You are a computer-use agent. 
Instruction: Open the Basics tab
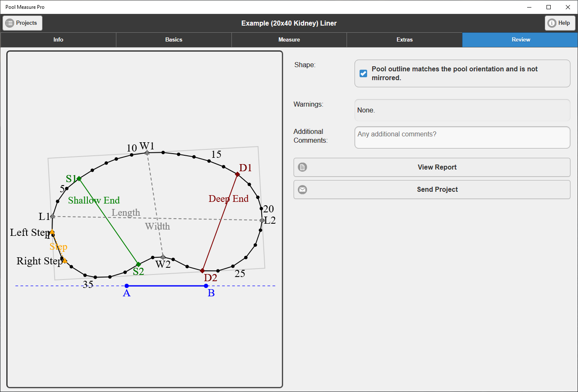click(173, 40)
